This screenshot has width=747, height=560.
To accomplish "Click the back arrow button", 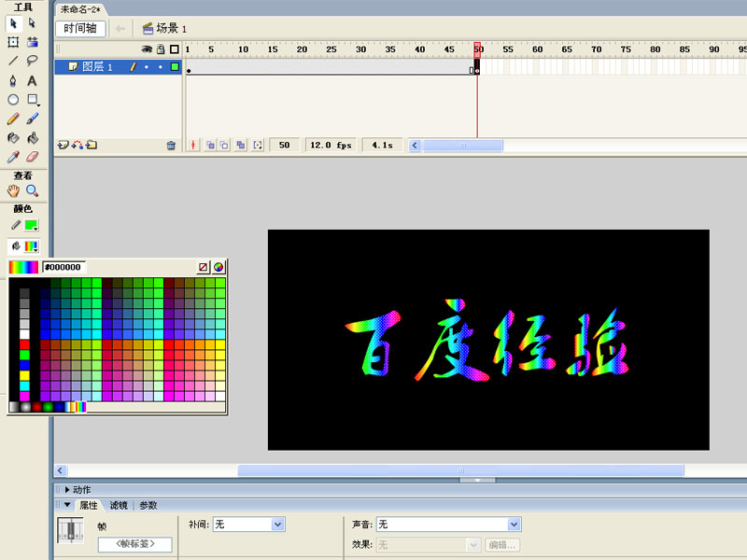I will click(x=120, y=29).
